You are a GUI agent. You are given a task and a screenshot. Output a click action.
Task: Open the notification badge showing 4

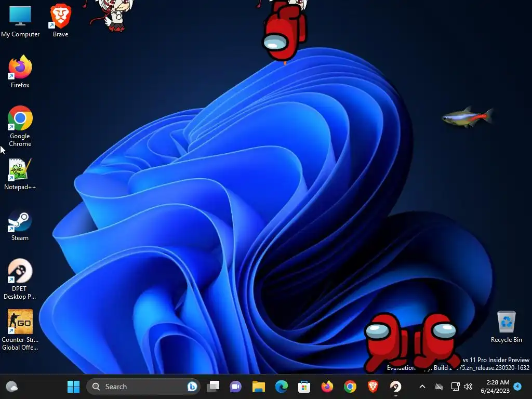coord(517,386)
